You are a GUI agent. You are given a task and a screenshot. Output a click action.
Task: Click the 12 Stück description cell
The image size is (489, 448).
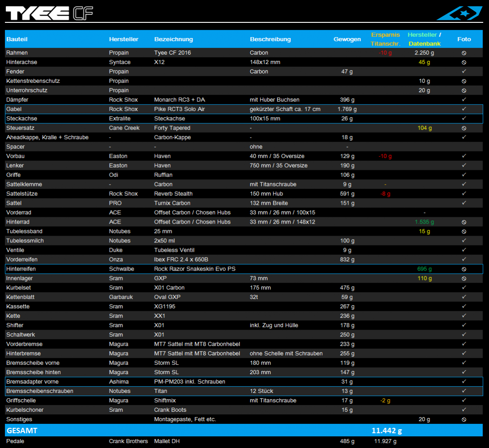click(262, 391)
